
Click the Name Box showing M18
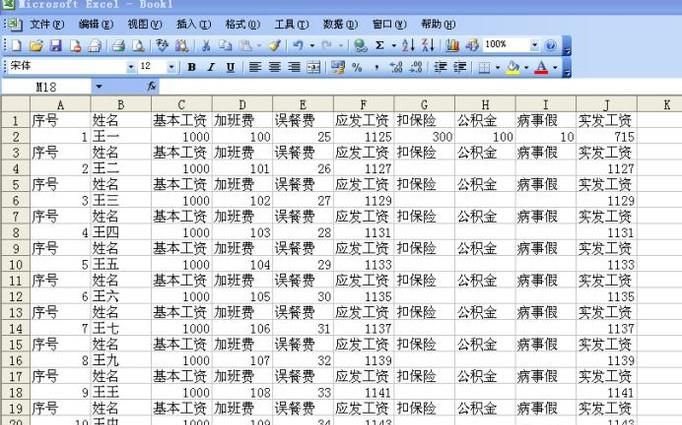pyautogui.click(x=46, y=87)
